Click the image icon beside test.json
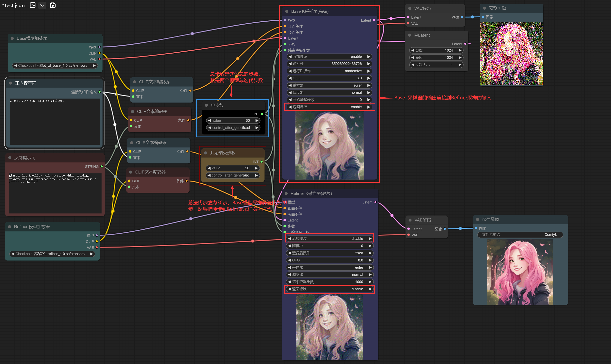 click(x=33, y=5)
